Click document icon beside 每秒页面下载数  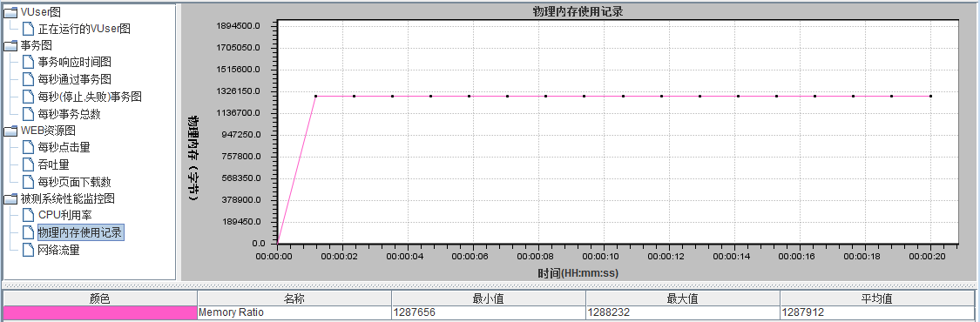tap(28, 182)
